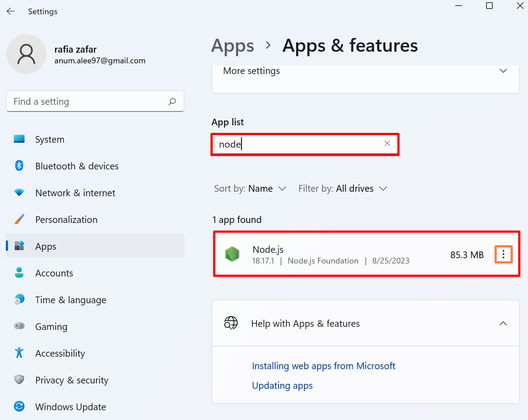Open the Personalization brush icon
Viewport: 528px width, 420px height.
point(19,219)
